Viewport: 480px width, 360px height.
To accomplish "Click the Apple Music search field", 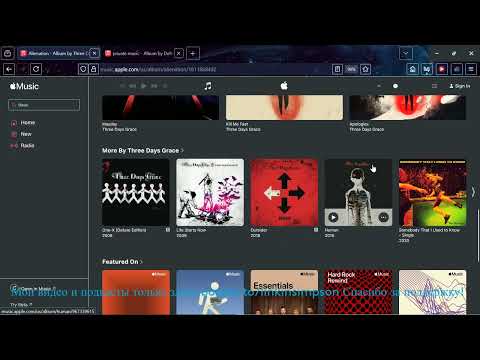I will coord(44,105).
